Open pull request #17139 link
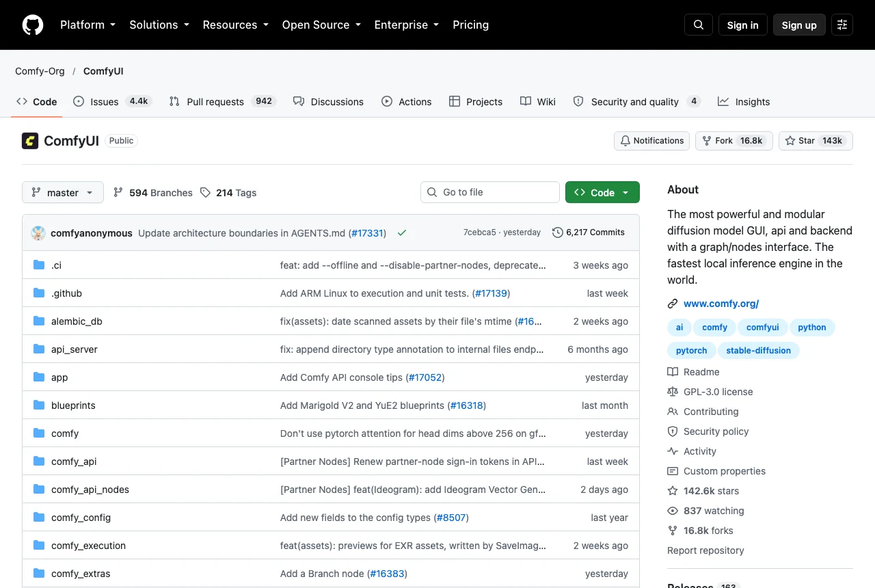The image size is (875, 588). click(491, 293)
